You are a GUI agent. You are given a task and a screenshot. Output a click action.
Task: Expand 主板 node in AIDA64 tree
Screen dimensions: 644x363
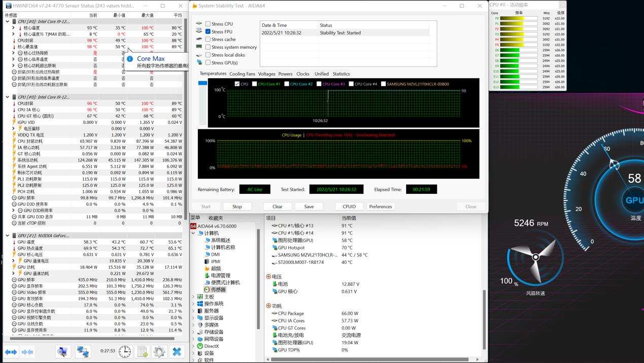click(x=193, y=296)
